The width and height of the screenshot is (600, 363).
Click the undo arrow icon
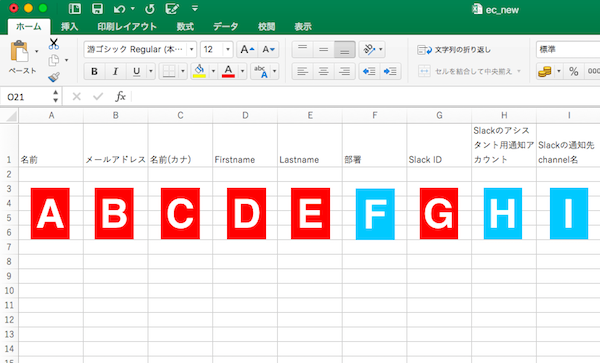coord(119,9)
